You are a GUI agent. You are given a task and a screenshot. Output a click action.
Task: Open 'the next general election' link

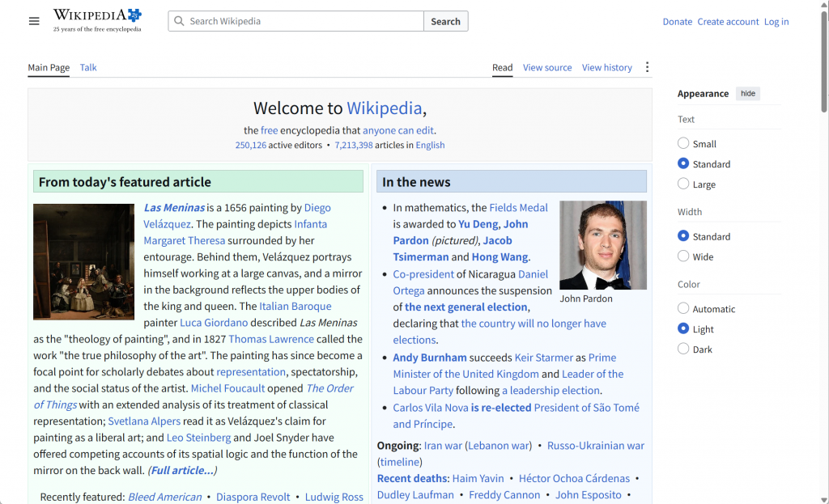click(466, 307)
